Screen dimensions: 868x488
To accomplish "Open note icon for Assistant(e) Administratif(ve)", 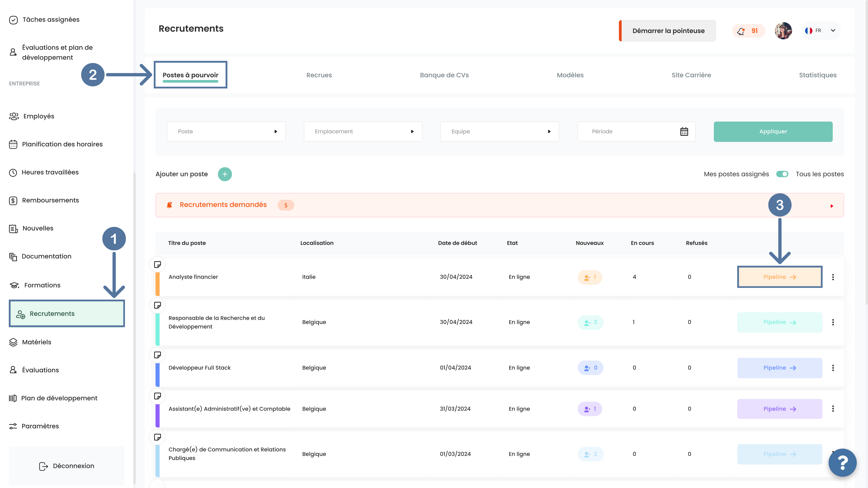I will [x=157, y=396].
